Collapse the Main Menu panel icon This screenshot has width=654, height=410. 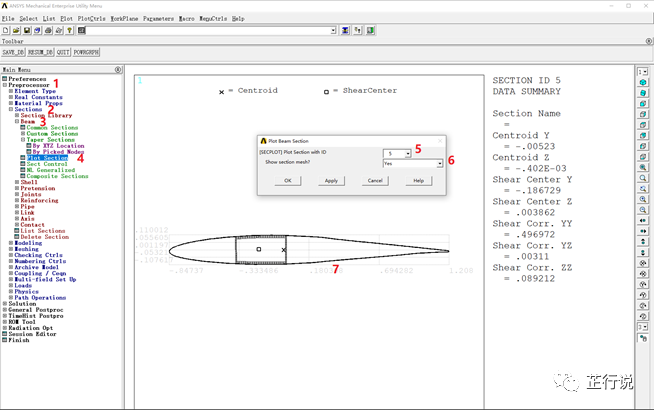pos(118,70)
